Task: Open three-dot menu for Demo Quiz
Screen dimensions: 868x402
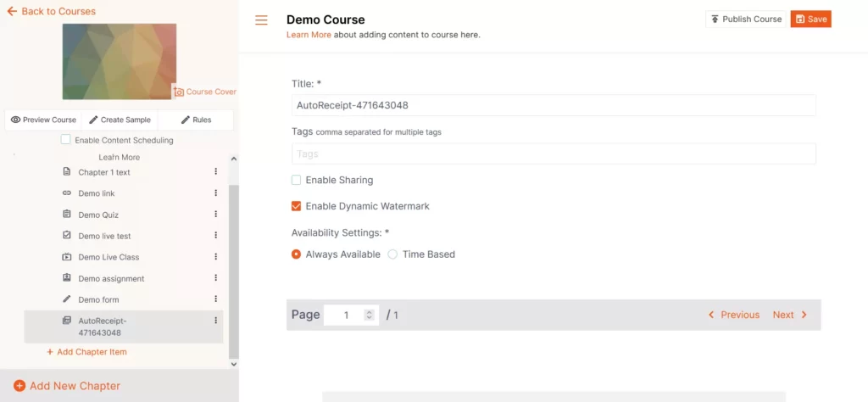Action: (x=215, y=215)
